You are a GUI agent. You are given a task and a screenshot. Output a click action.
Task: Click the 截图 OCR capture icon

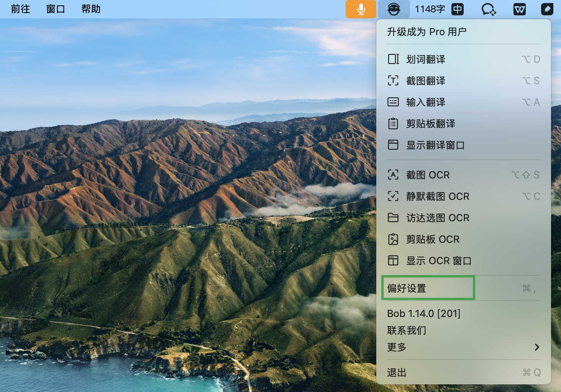click(393, 175)
